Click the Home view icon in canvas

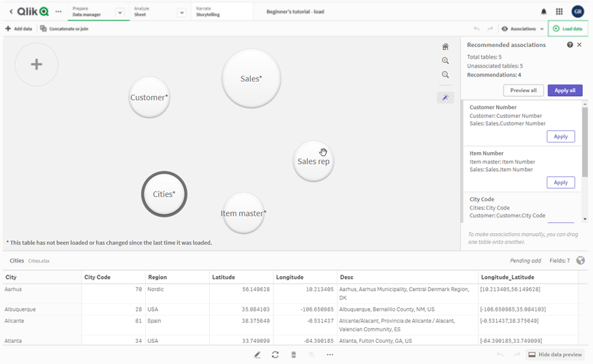pyautogui.click(x=446, y=46)
